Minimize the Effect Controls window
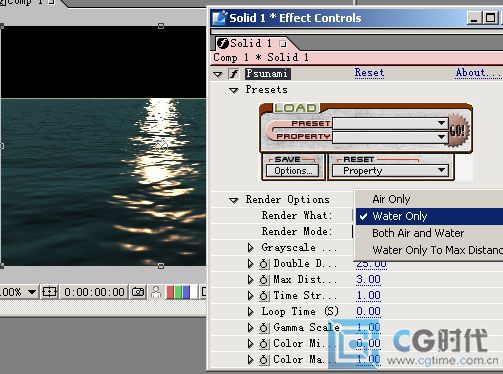 coord(474,18)
